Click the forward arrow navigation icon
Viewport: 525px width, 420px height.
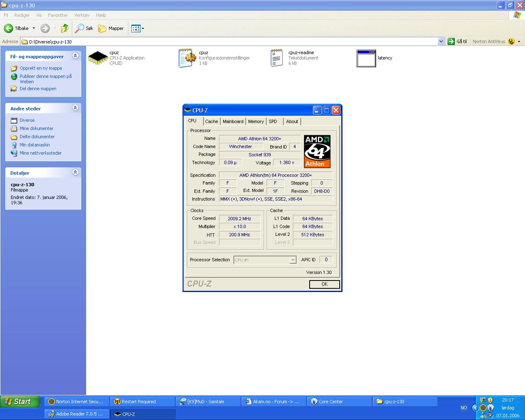[x=45, y=28]
